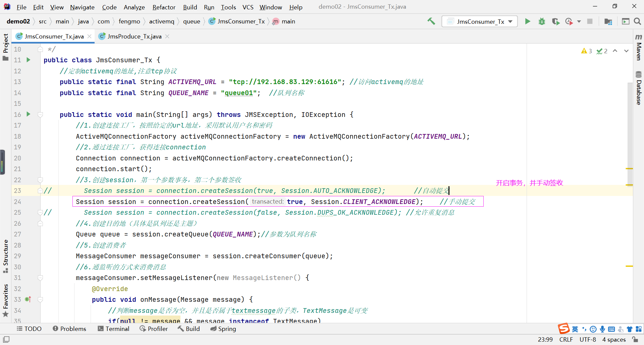The height and width of the screenshot is (345, 644).
Task: Open Project Structure dialog icon
Action: 608,21
